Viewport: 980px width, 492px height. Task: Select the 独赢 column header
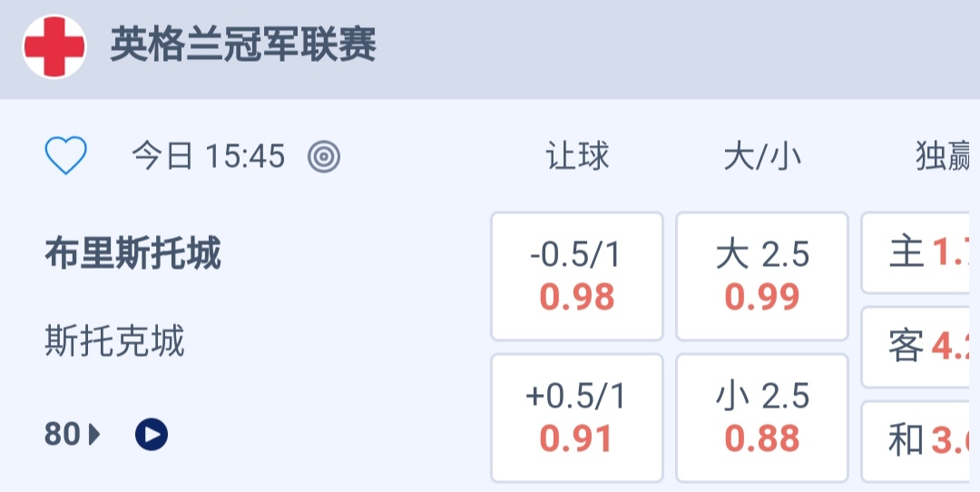click(944, 157)
